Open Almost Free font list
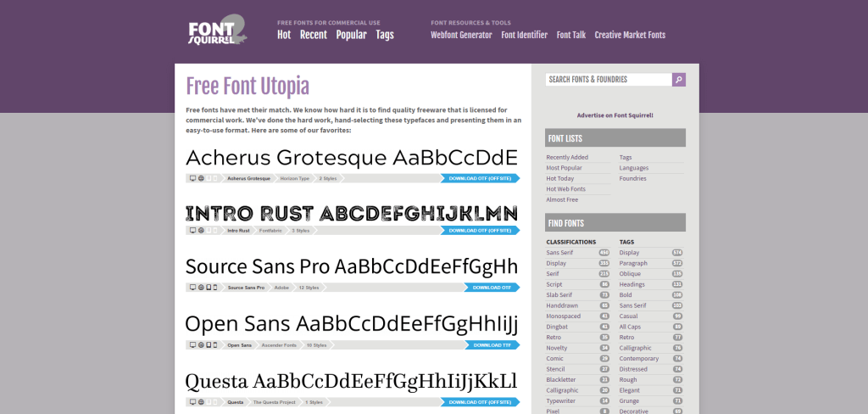 tap(562, 199)
